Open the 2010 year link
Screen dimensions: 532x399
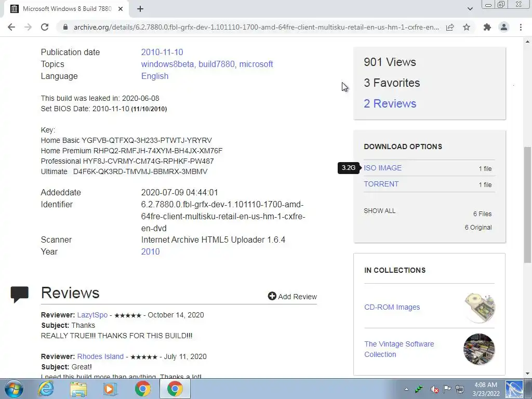150,252
